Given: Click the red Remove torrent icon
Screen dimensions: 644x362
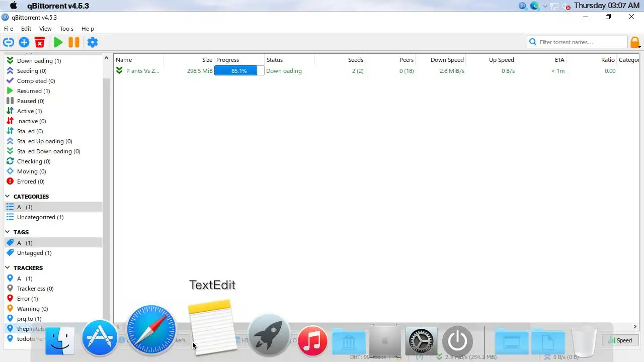Looking at the screenshot, I should pyautogui.click(x=40, y=42).
